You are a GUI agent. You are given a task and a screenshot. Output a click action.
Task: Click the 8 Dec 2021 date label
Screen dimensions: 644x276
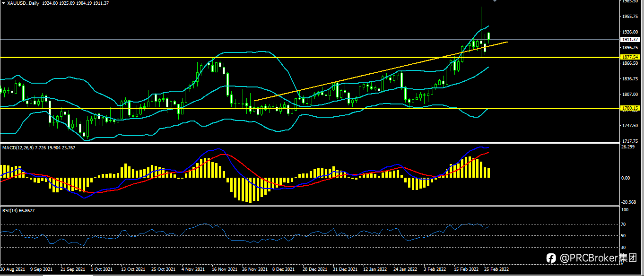coord(284,269)
